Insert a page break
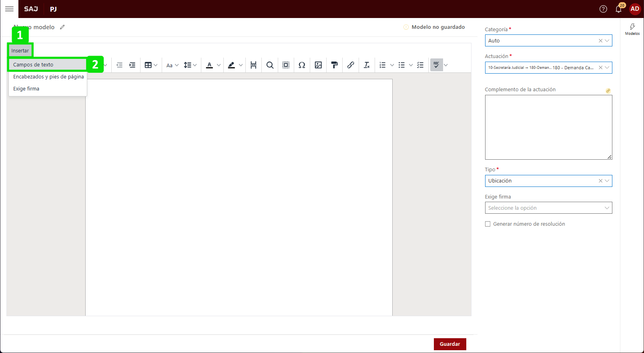 253,65
